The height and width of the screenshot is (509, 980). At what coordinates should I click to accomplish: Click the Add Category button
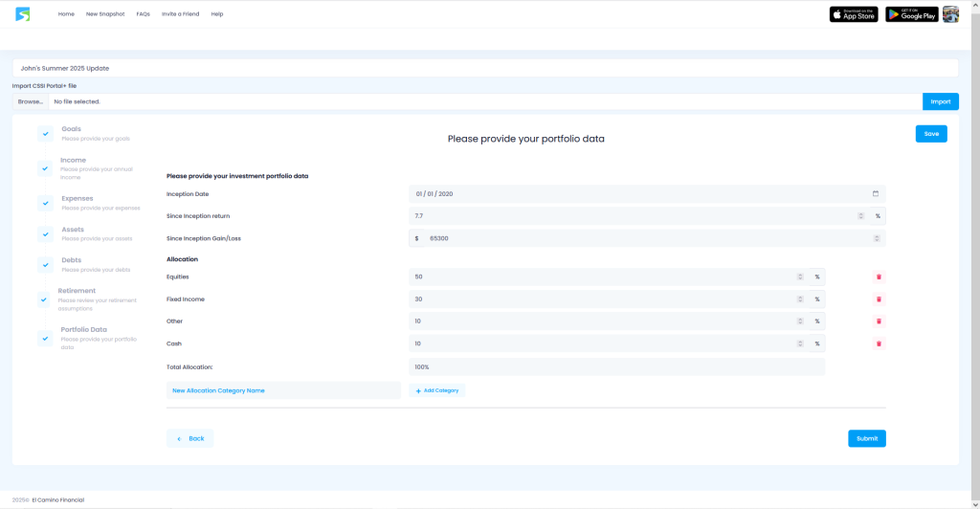point(437,390)
